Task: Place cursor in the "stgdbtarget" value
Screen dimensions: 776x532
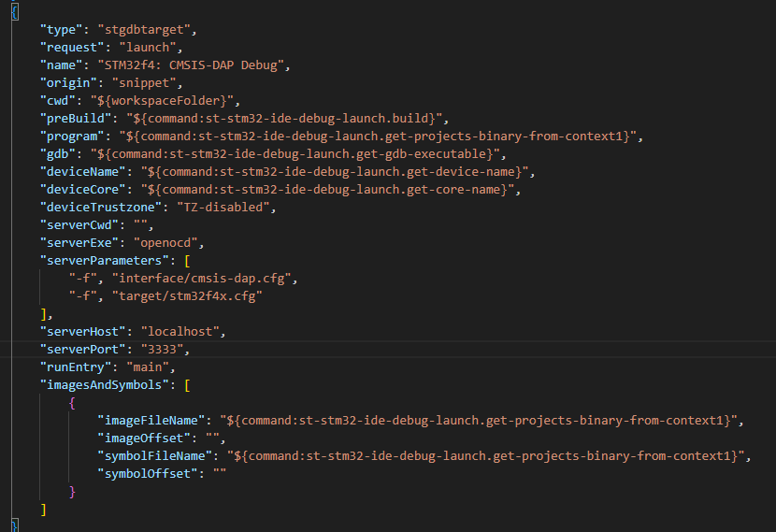Action: (135, 29)
